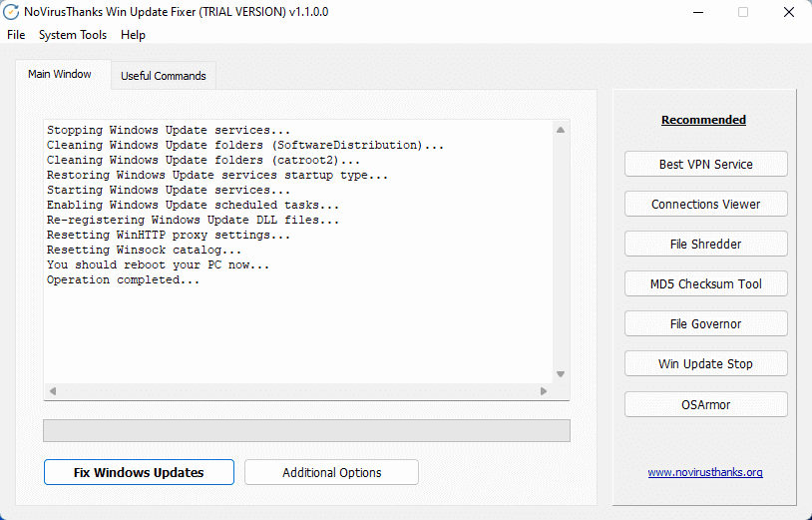Click the File Shredder button
Image resolution: width=812 pixels, height=520 pixels.
tap(706, 244)
